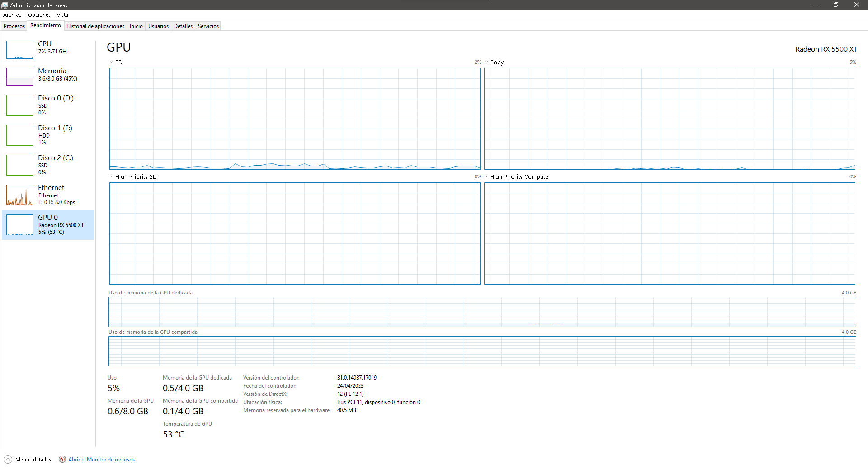Select the GPU 0 Radeon thumbnail
Viewport: 868px width, 470px height.
[20, 225]
